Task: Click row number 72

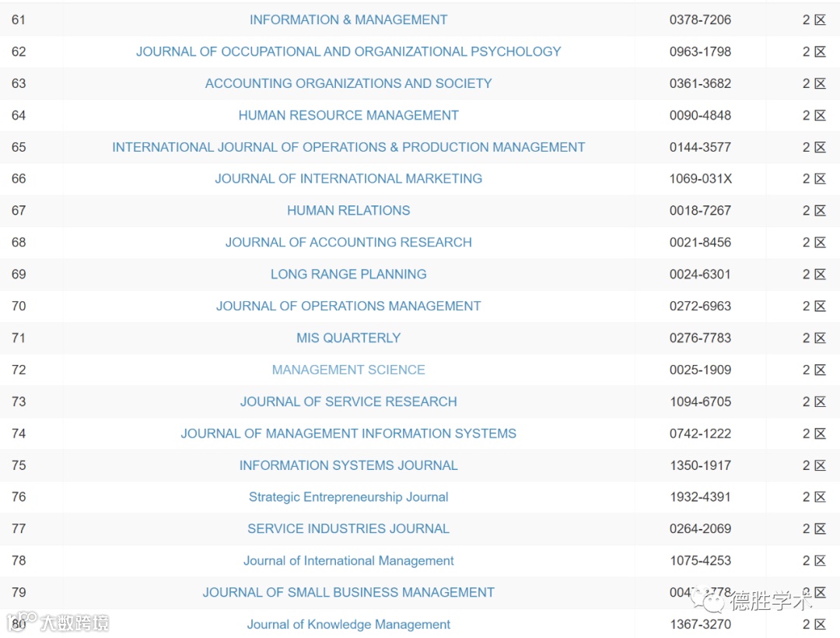Action: 19,370
